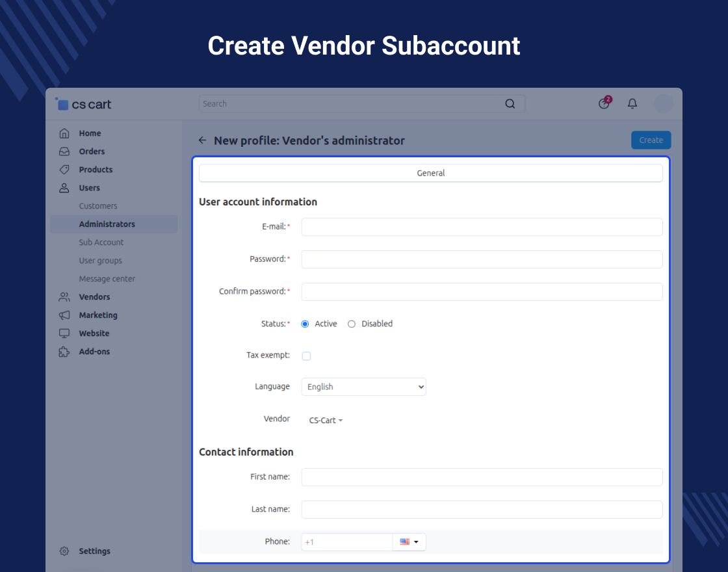Click the back arrow beside New profile
This screenshot has height=572, width=728.
(202, 140)
